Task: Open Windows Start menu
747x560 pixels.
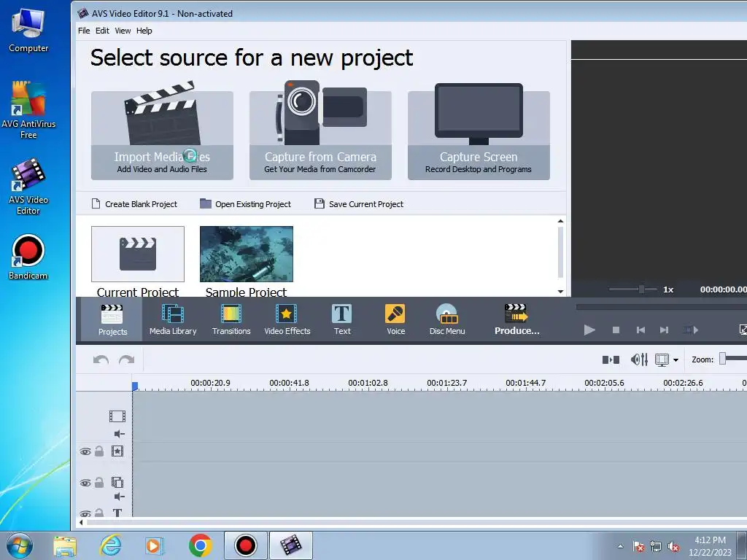Action: [20, 545]
